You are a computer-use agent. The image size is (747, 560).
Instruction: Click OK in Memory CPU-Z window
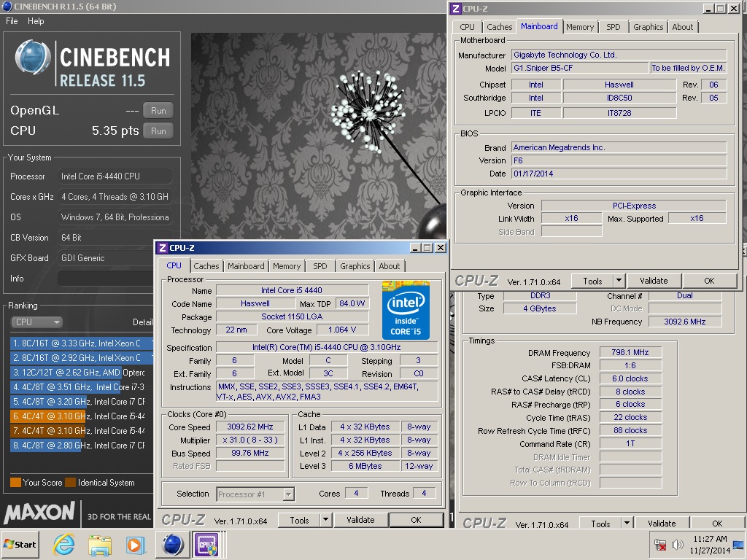[718, 524]
